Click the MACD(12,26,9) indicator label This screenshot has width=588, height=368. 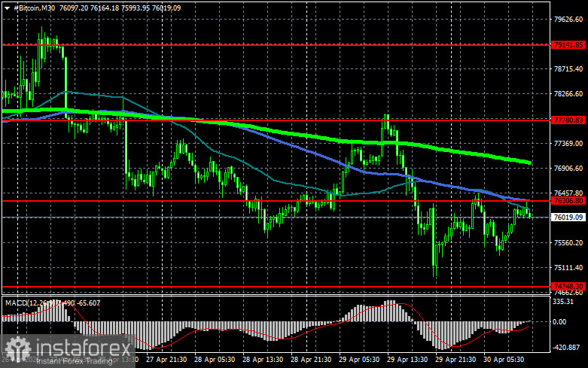coord(29,303)
